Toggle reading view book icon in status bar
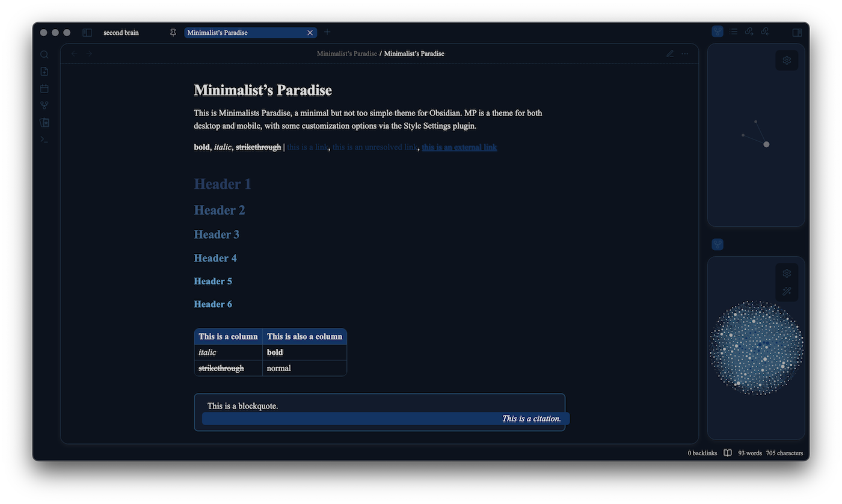The image size is (842, 504). point(728,453)
